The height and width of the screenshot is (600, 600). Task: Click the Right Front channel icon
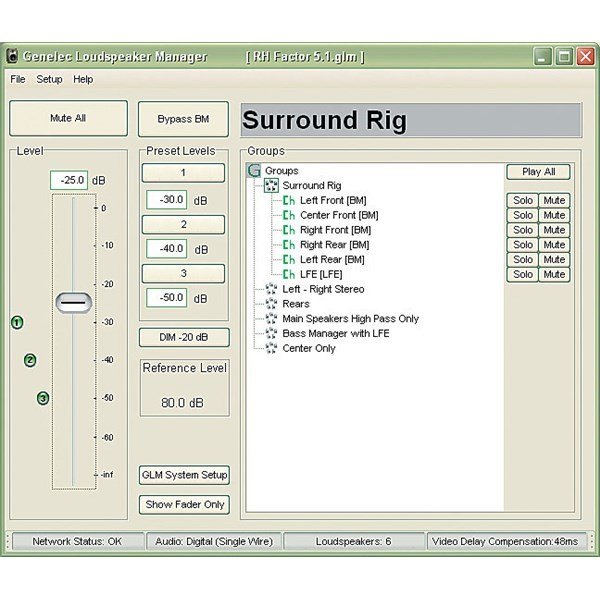(289, 230)
